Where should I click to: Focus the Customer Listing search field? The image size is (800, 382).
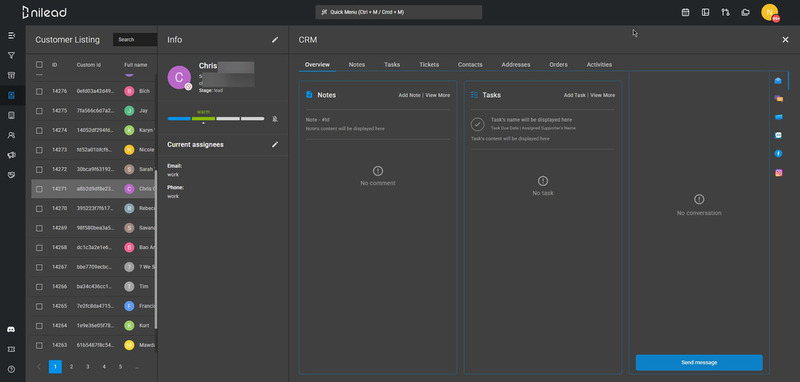tap(135, 40)
